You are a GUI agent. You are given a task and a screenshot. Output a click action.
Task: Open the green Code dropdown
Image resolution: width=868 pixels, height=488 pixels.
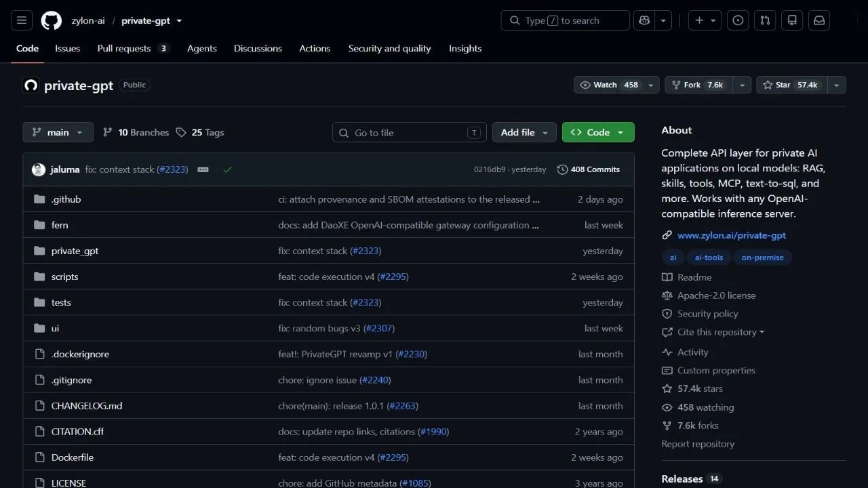(598, 132)
